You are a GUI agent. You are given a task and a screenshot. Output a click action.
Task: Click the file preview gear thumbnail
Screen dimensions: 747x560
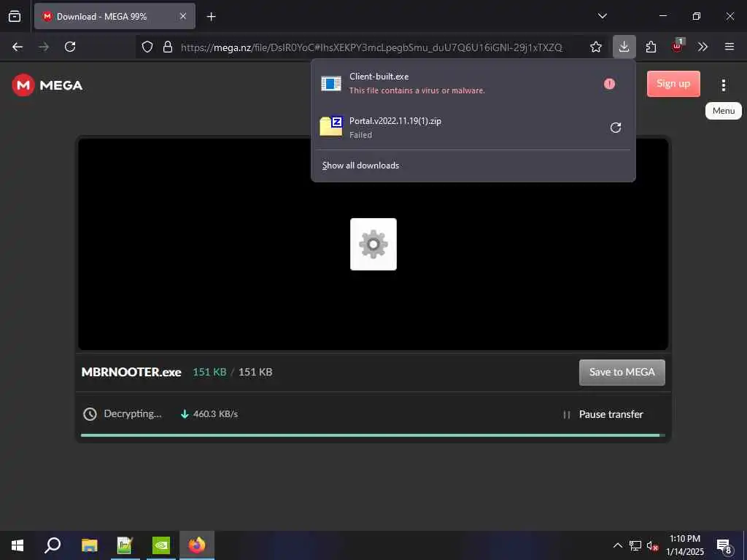click(373, 244)
